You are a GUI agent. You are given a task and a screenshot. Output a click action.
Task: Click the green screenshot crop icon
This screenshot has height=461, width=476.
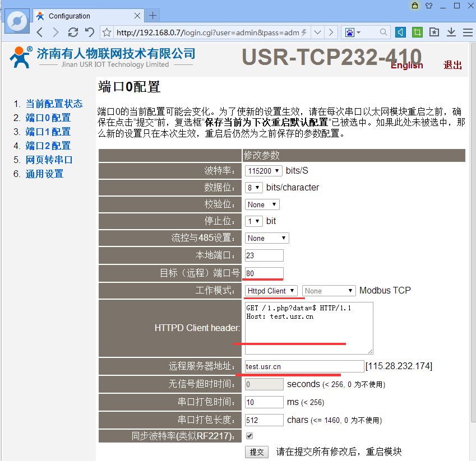417,32
